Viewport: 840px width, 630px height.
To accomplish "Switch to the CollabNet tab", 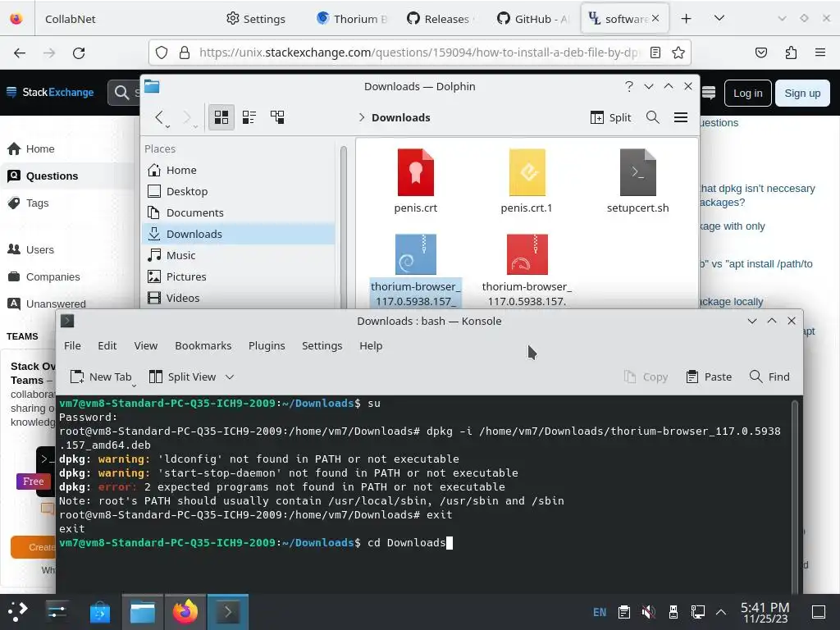I will pos(71,19).
